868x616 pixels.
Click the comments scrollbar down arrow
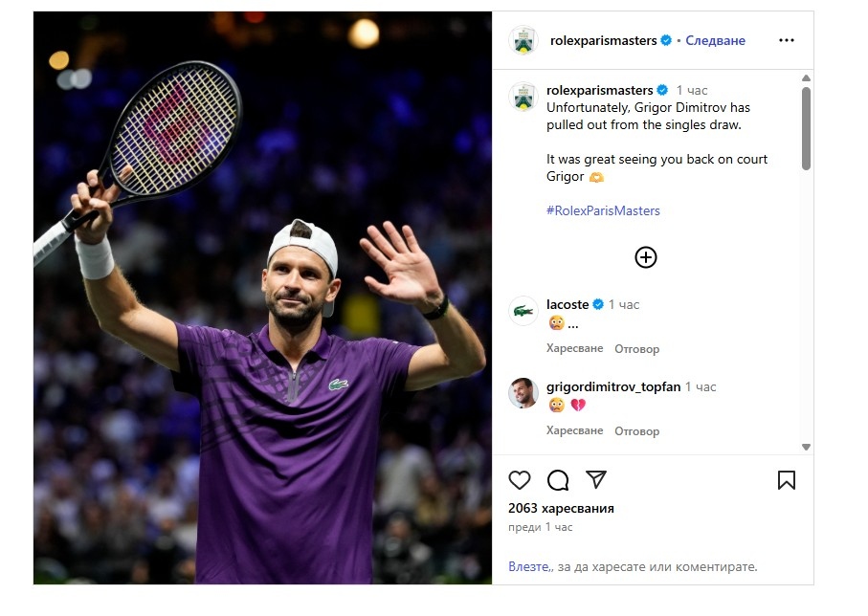click(x=806, y=447)
